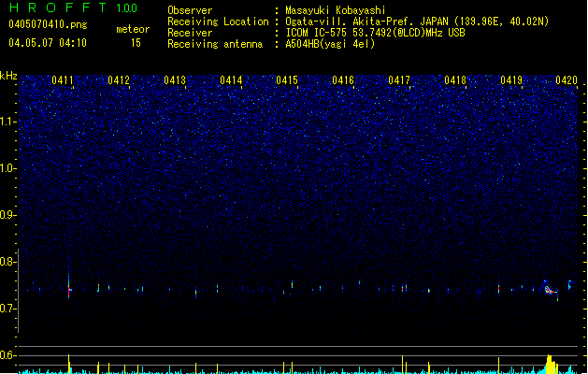The image size is (588, 374).
Task: Click the tall red meteor echo near 0411
Action: [x=68, y=287]
